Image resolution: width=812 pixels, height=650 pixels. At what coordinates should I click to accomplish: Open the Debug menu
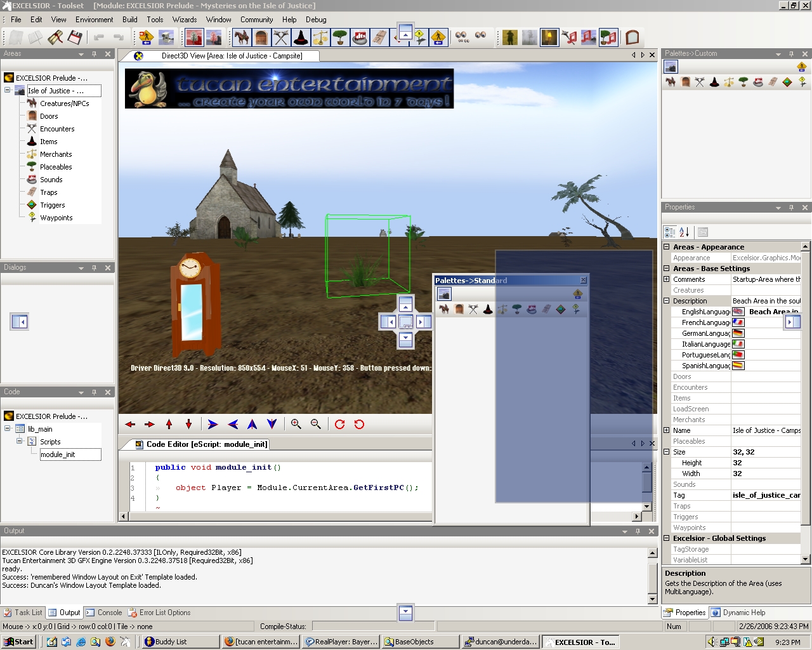[316, 20]
